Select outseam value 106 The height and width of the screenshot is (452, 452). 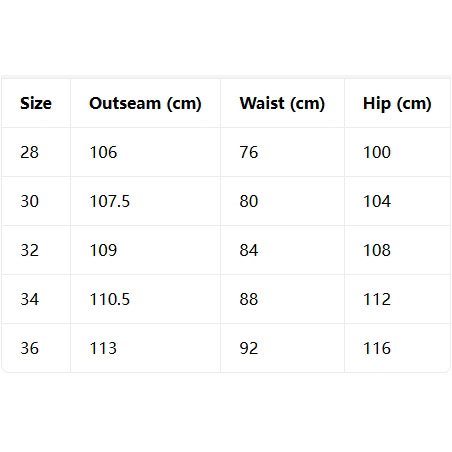tap(103, 152)
